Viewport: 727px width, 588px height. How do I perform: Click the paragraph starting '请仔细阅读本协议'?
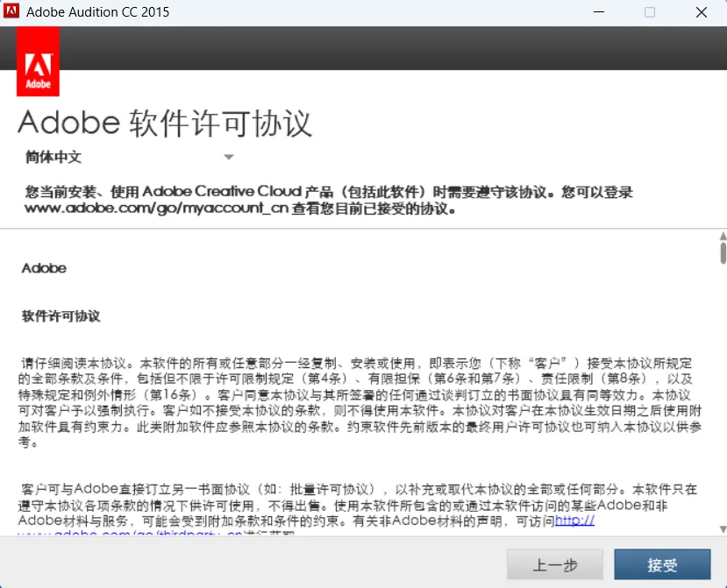coord(360,402)
